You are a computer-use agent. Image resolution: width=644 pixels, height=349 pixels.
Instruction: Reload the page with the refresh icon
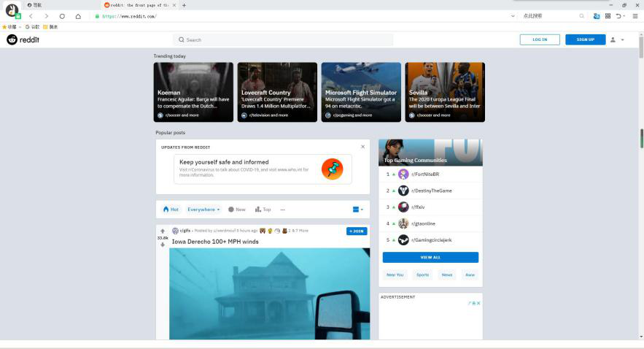point(62,16)
